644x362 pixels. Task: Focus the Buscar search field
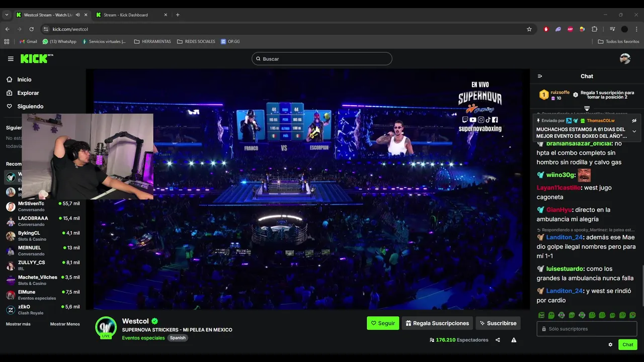[x=322, y=59]
